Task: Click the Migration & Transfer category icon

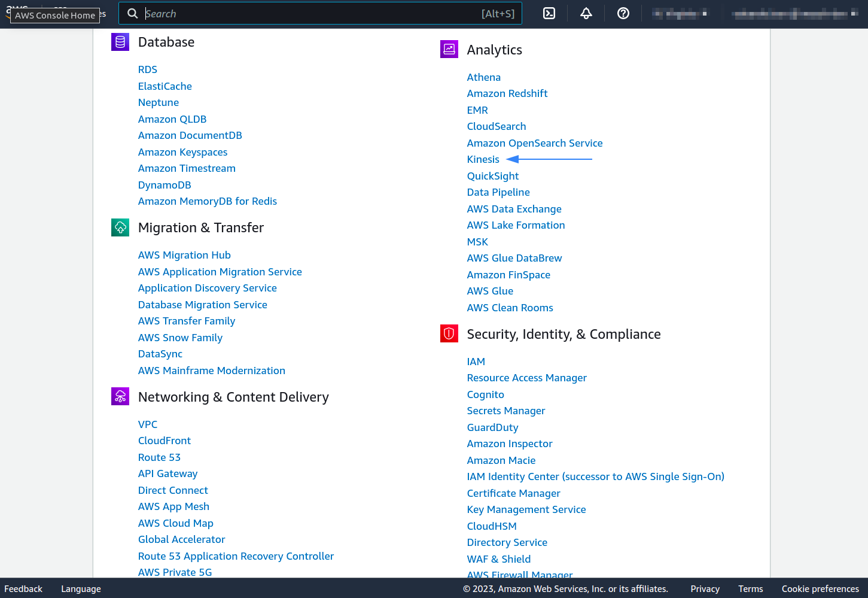Action: point(120,227)
